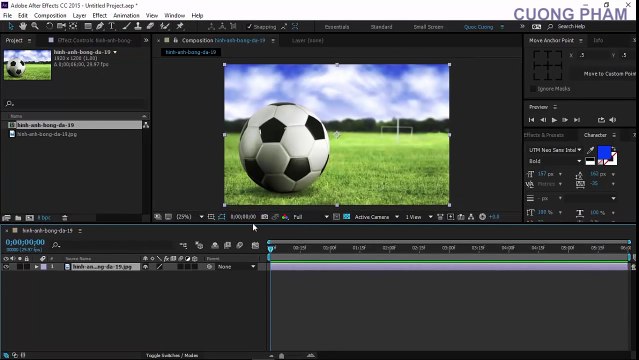
Task: Click the Interpret Footage icon in Project panel
Action: tap(7, 218)
